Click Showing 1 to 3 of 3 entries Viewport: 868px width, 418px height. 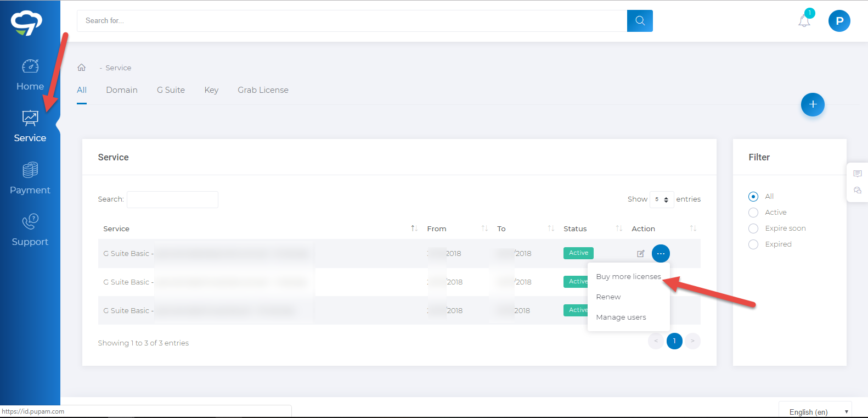[x=143, y=343]
